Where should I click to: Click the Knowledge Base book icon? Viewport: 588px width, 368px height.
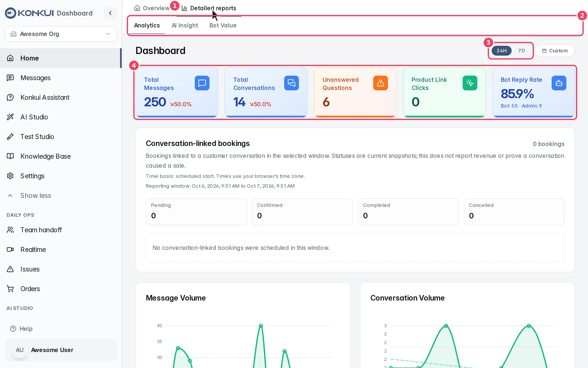pos(10,156)
